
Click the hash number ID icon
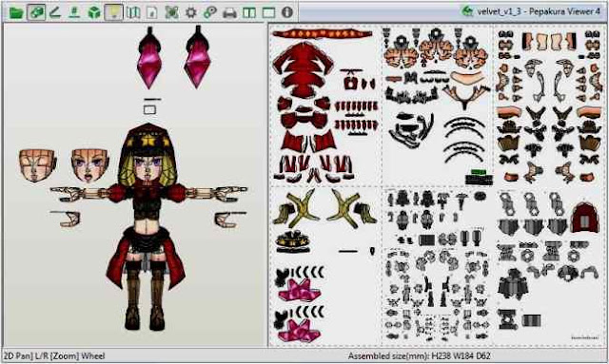[74, 12]
